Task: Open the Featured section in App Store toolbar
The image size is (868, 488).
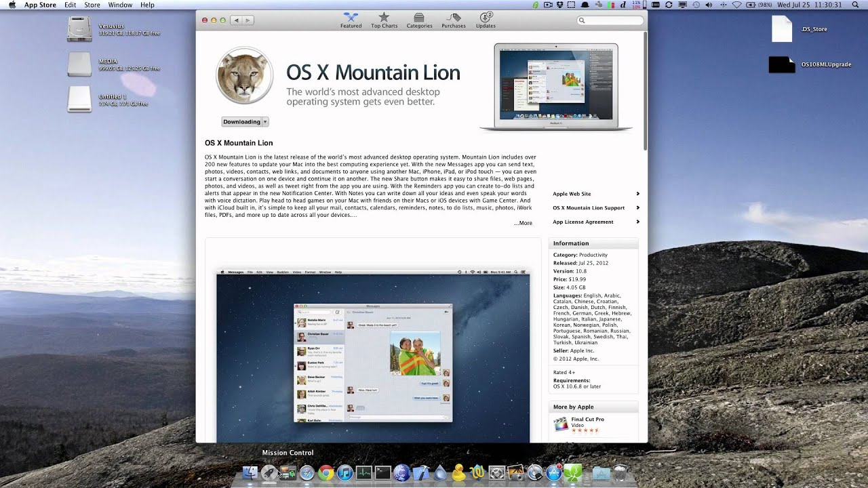Action: click(351, 20)
